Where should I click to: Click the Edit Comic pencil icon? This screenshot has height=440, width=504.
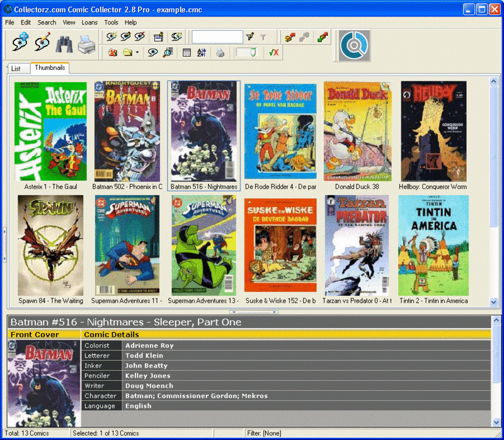(43, 42)
